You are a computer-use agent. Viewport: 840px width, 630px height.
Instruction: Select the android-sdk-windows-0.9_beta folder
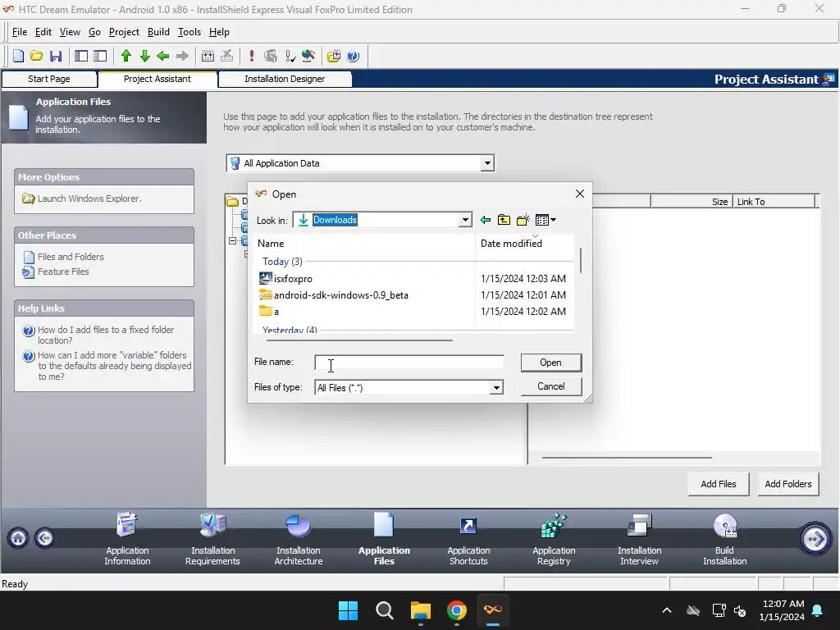pos(340,295)
